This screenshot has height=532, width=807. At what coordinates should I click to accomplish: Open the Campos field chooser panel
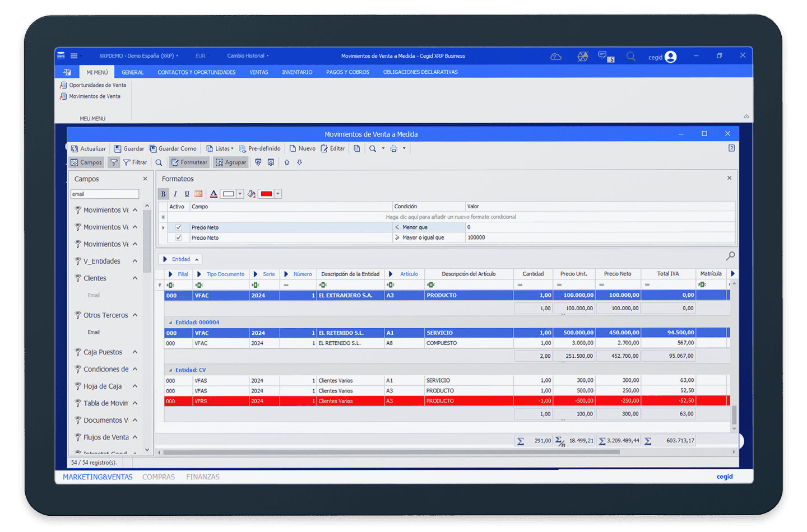tap(86, 162)
